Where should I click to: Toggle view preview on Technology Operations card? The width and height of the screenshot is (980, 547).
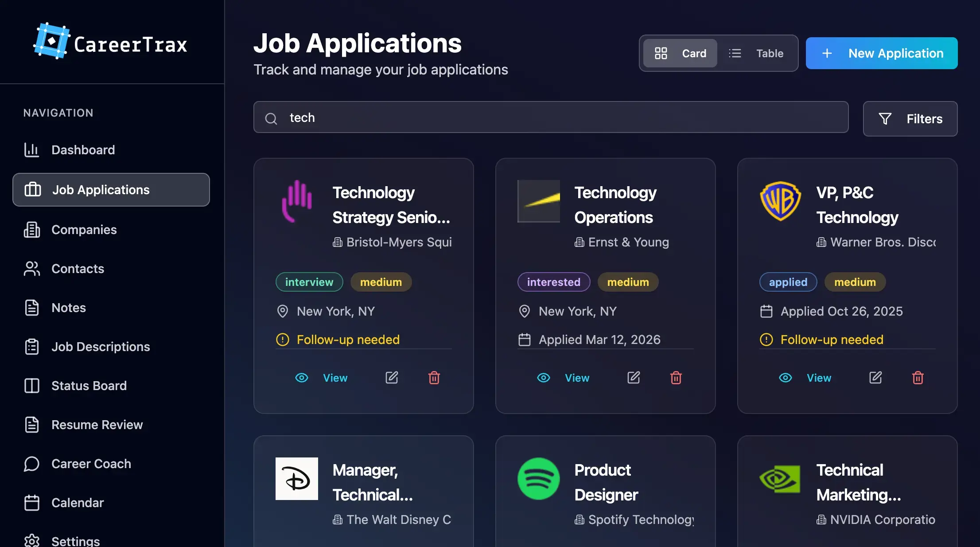click(x=543, y=378)
